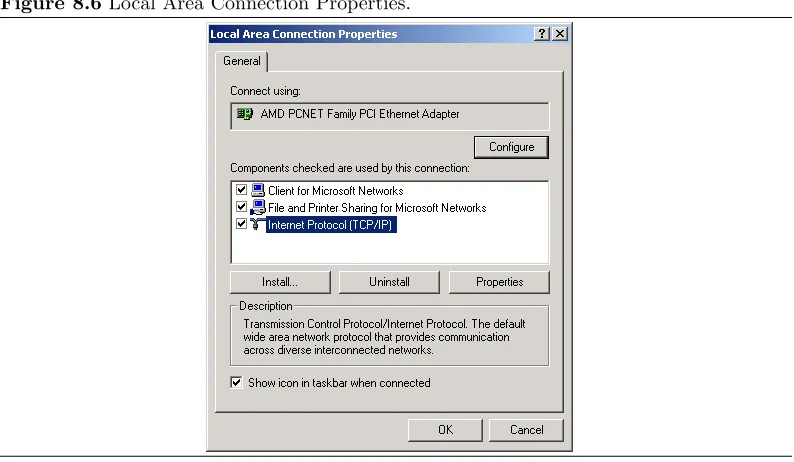
Task: Close the Local Area Connection Properties dialog
Action: [x=560, y=34]
